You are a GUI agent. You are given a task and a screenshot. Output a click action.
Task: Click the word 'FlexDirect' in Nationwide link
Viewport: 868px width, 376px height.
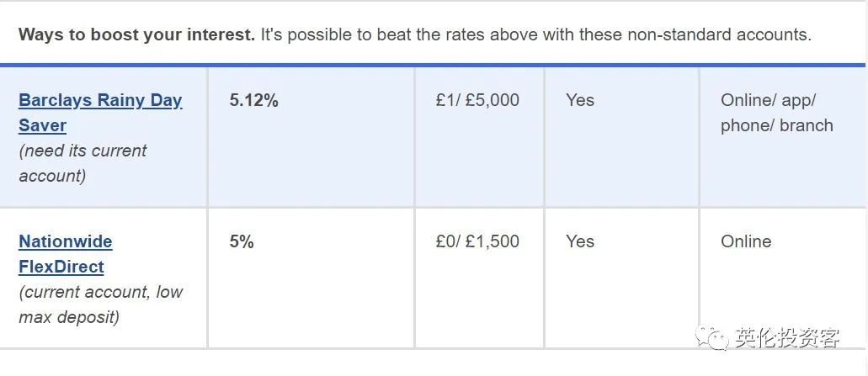click(x=61, y=267)
